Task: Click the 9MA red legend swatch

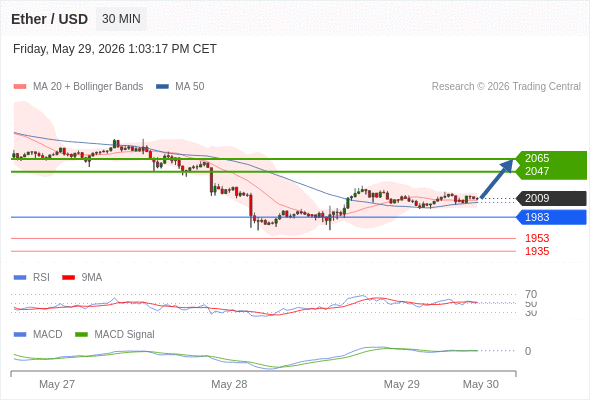Action: coord(68,277)
